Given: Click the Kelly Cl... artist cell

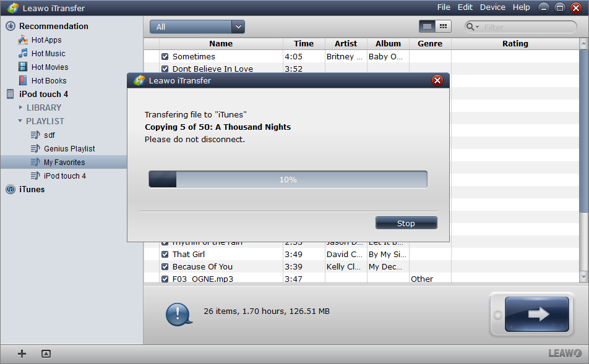Looking at the screenshot, I should (343, 267).
